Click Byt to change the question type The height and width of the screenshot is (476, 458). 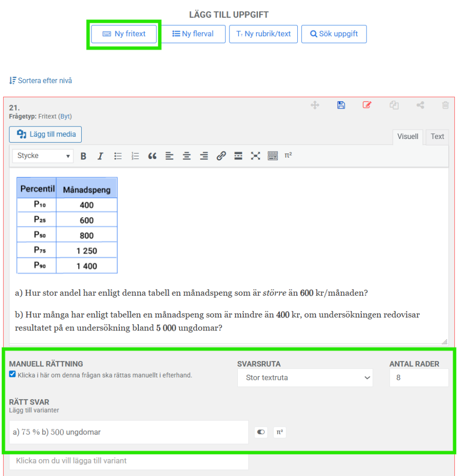[65, 117]
